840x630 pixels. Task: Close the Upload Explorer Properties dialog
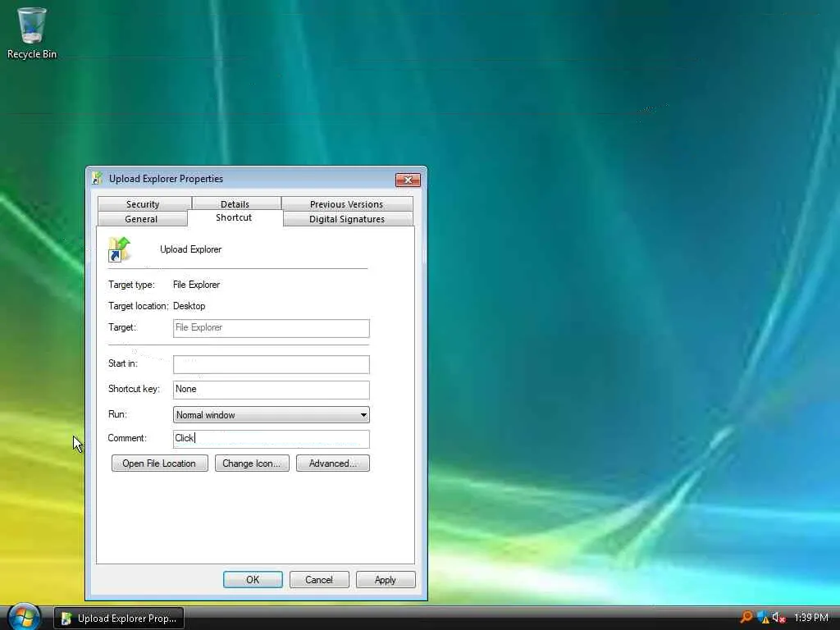pyautogui.click(x=408, y=180)
